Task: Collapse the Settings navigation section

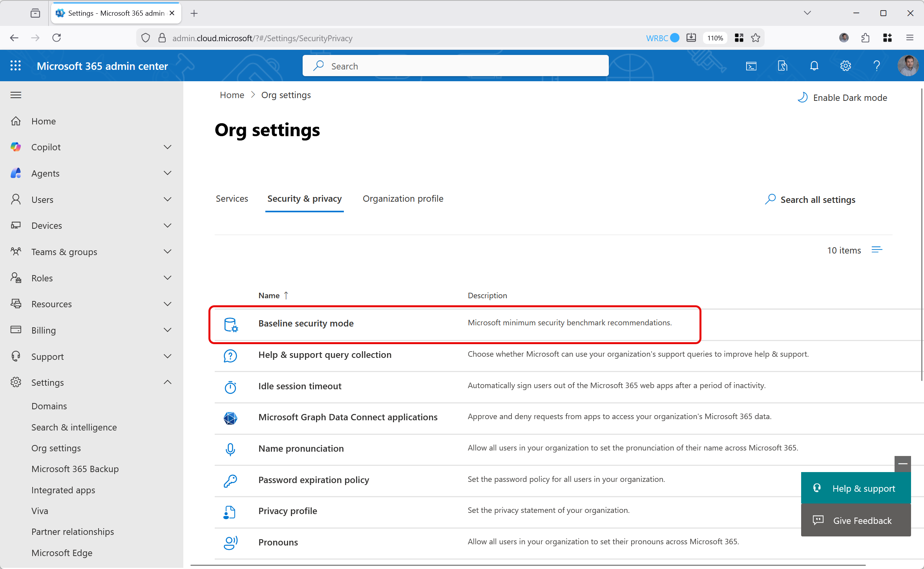Action: [x=168, y=383]
